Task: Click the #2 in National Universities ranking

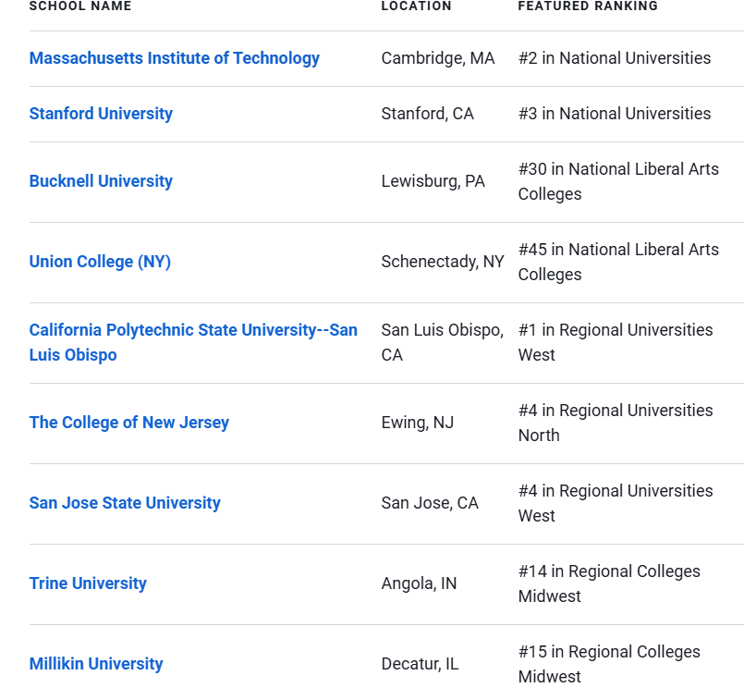Action: (615, 58)
